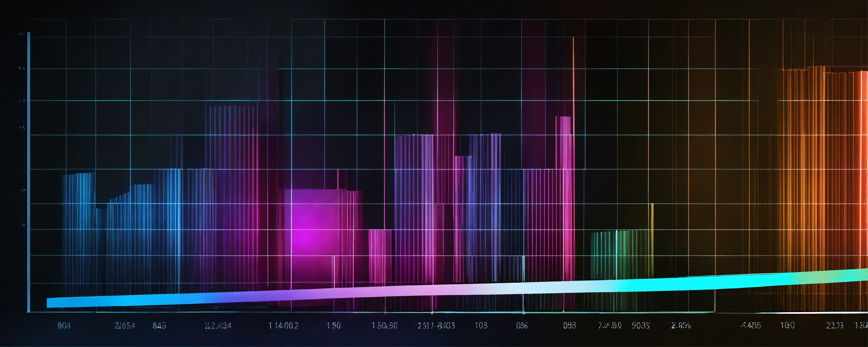
Task: Click the x-axis label 2203
Action: [x=834, y=325]
